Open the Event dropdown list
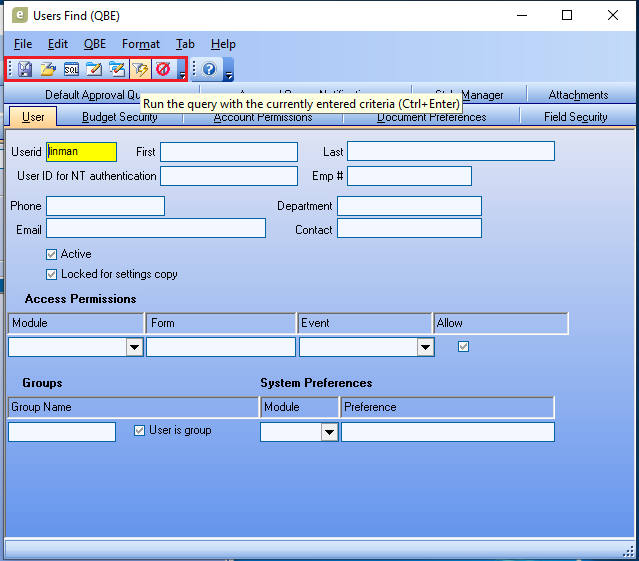The height and width of the screenshot is (561, 639). (425, 347)
